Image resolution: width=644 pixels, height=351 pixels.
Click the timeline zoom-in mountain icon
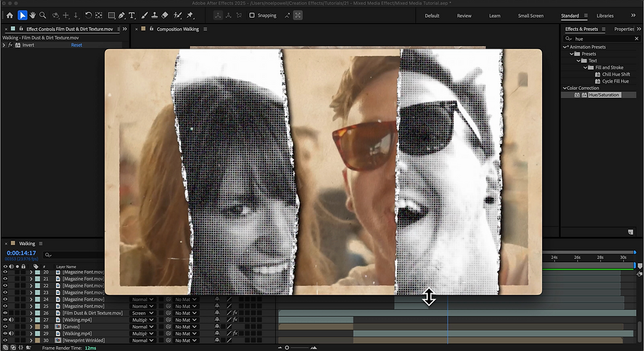point(313,348)
